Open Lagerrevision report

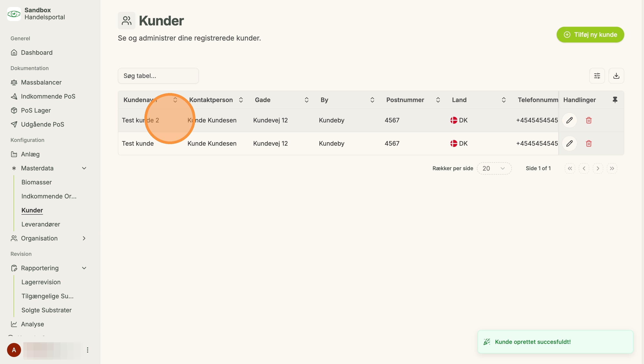[x=41, y=282]
